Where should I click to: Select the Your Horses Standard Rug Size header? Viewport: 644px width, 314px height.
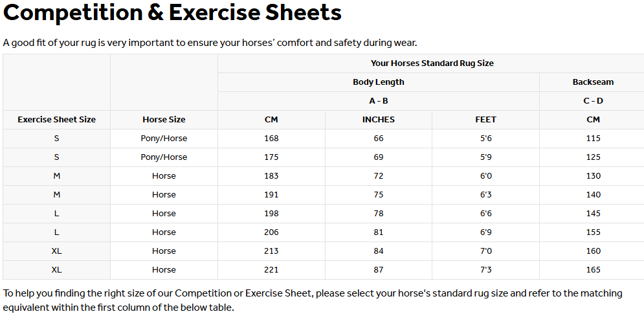coord(432,63)
